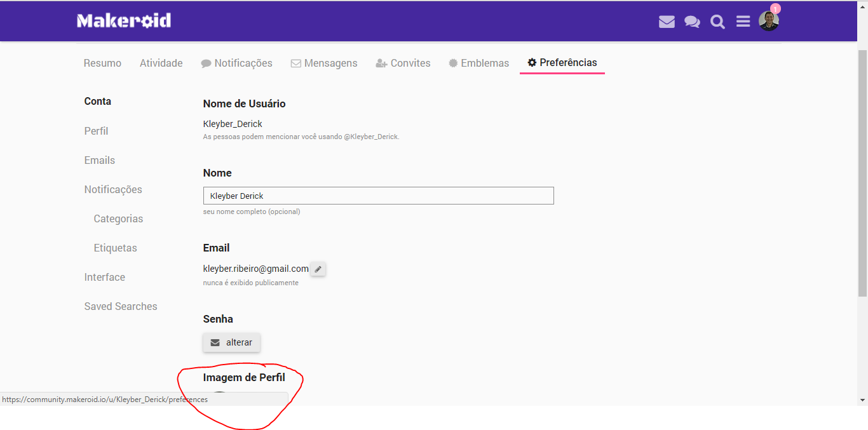Click the Nome de Usuário heading
This screenshot has height=430, width=868.
[245, 104]
